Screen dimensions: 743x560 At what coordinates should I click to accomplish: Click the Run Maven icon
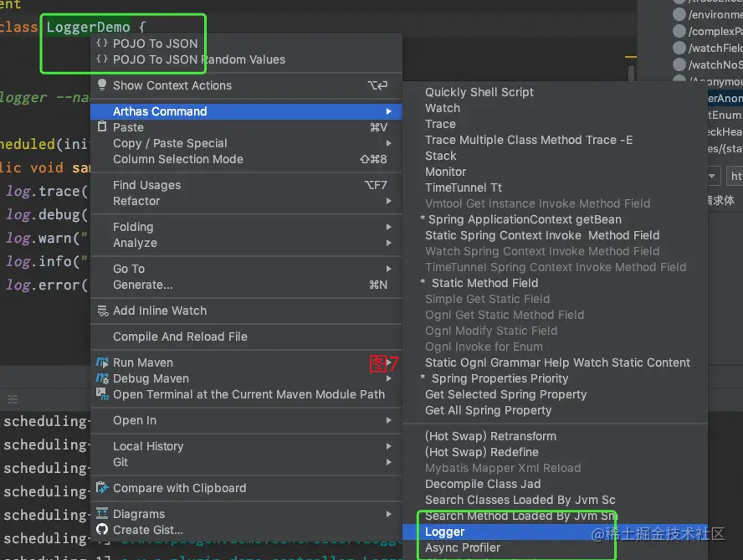click(x=102, y=362)
